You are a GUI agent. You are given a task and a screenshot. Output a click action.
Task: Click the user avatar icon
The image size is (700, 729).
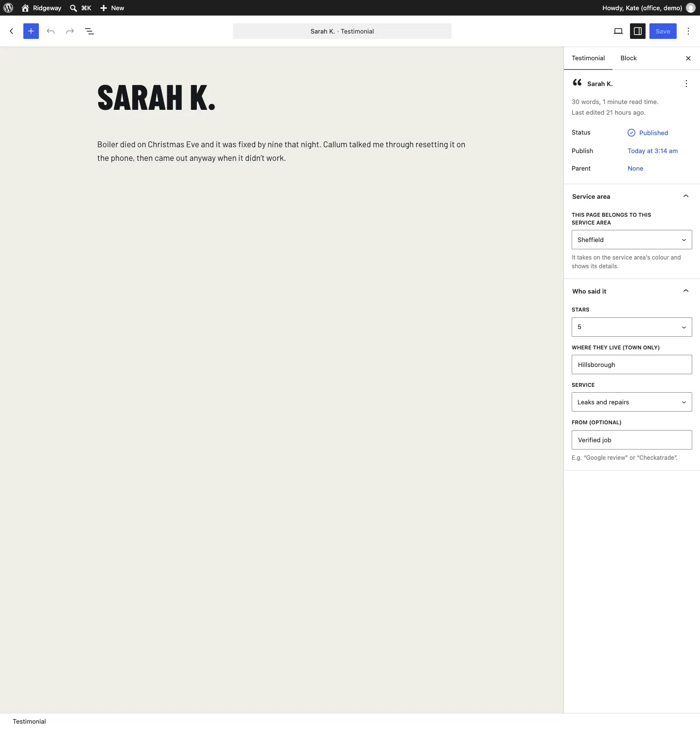(690, 8)
